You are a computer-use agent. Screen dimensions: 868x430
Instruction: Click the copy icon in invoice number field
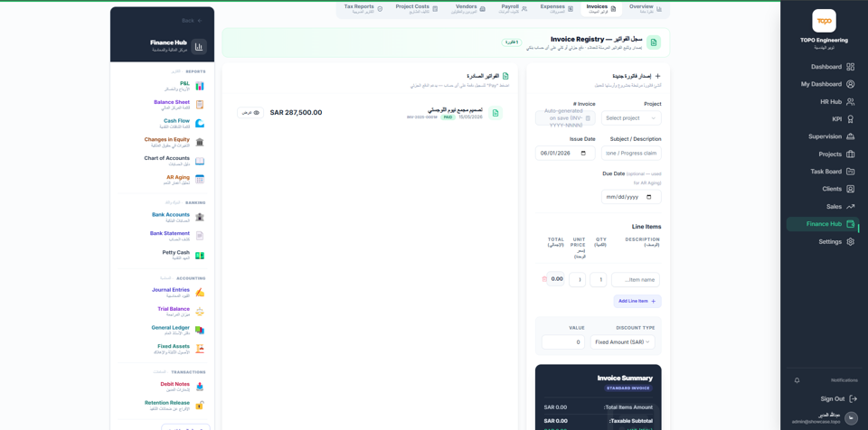(588, 117)
